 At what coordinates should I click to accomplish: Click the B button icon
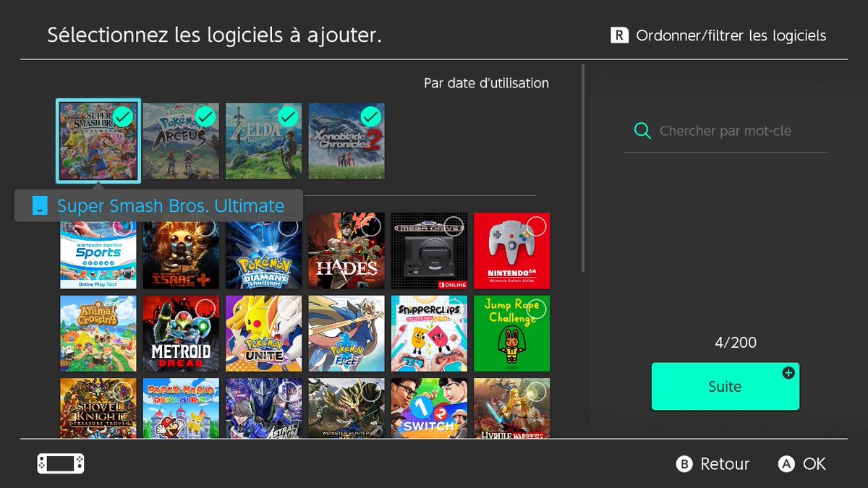click(x=684, y=464)
